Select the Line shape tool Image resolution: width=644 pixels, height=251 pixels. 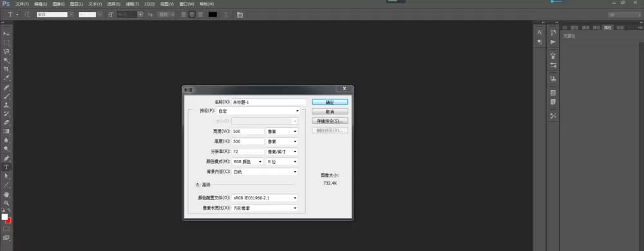click(6, 185)
